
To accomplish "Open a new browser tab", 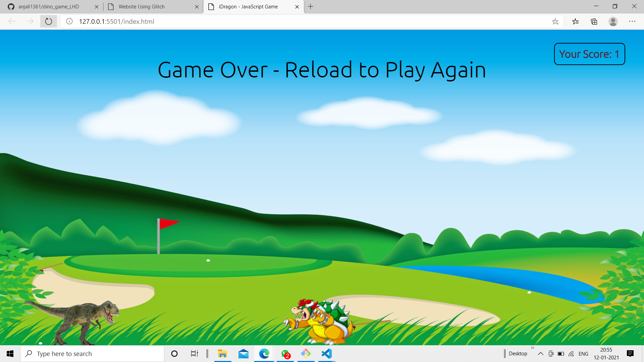I will (311, 7).
